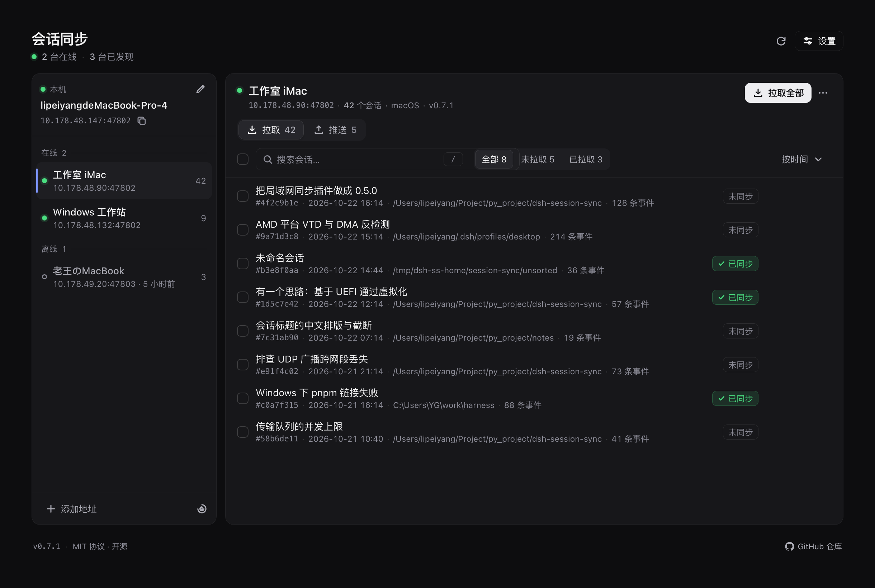
Task: Open the three-dot more menu next to 拉取全部
Action: pyautogui.click(x=823, y=93)
